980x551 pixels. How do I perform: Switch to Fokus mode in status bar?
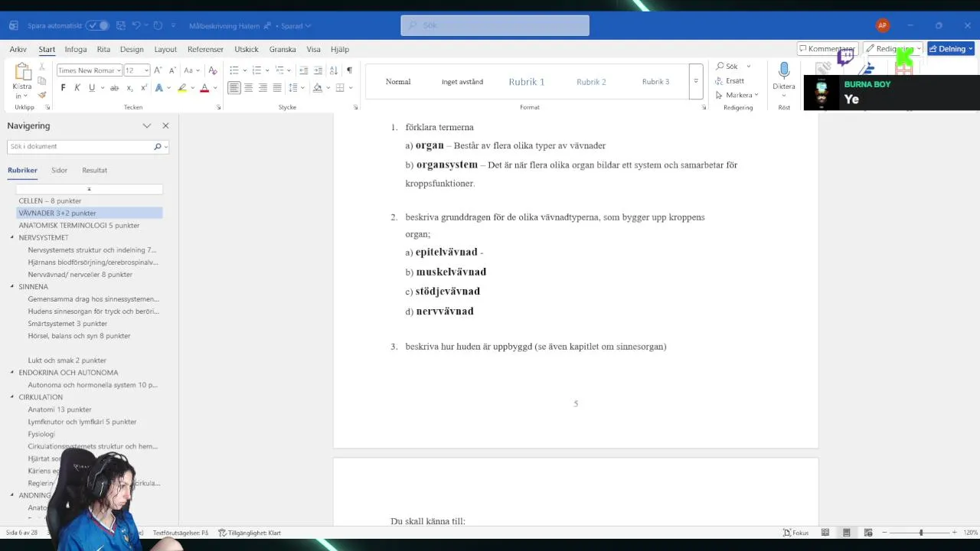tap(795, 533)
